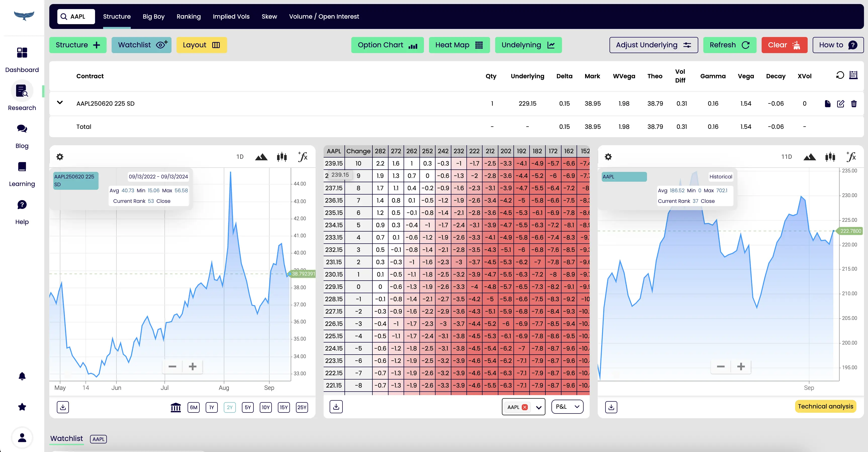
Task: Download the heat map table data
Action: 336,407
